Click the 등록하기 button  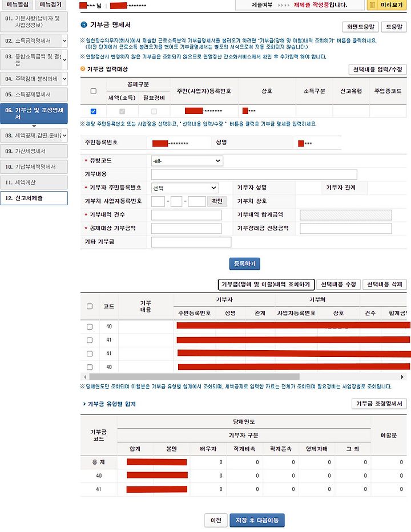pyautogui.click(x=244, y=263)
